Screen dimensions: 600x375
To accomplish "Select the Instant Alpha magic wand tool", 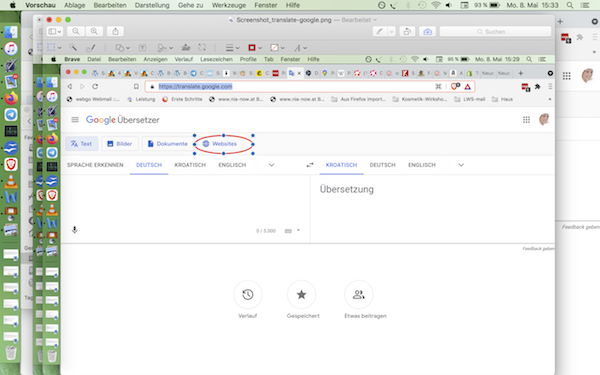I will [72, 47].
